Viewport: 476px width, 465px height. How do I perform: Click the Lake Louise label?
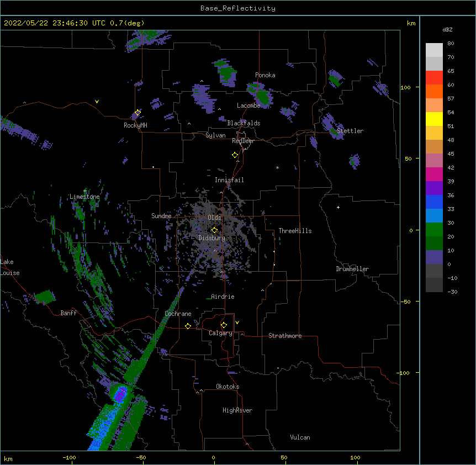pyautogui.click(x=9, y=267)
